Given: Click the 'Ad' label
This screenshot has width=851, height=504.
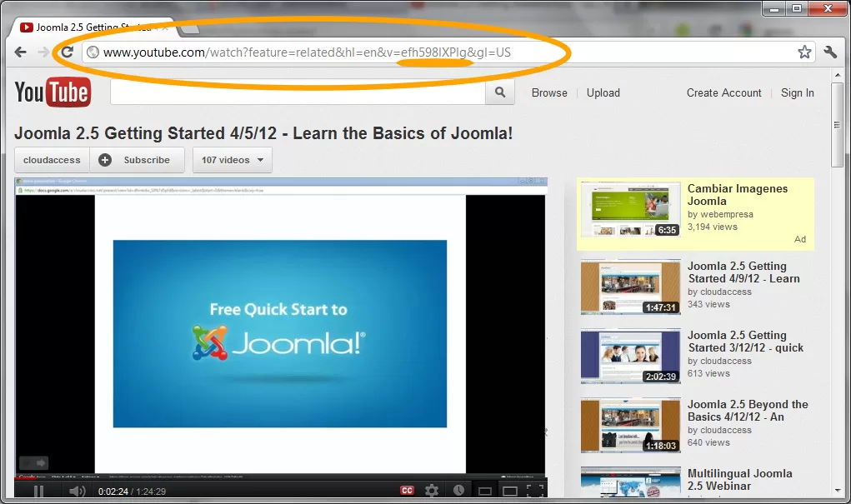Looking at the screenshot, I should point(800,239).
